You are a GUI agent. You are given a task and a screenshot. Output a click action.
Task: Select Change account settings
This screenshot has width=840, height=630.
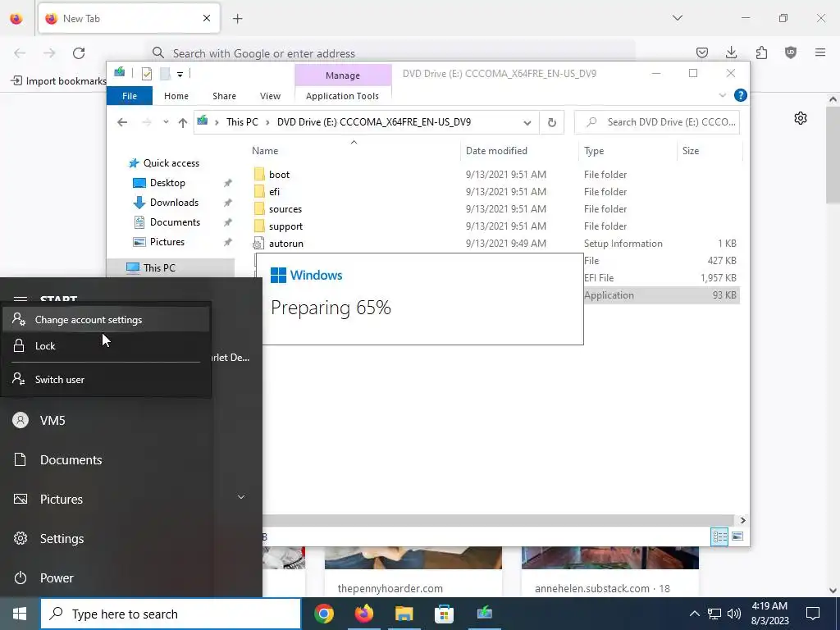pyautogui.click(x=106, y=320)
